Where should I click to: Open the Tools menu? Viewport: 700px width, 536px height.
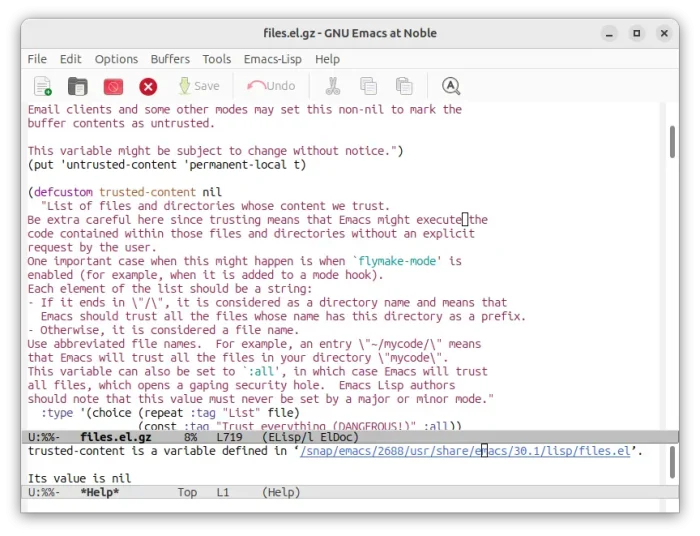[x=217, y=59]
